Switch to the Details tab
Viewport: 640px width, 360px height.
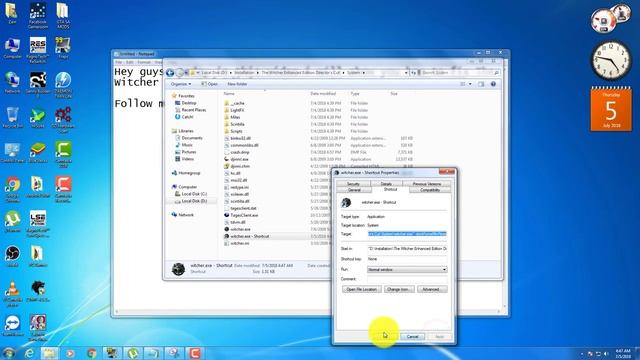click(x=386, y=184)
